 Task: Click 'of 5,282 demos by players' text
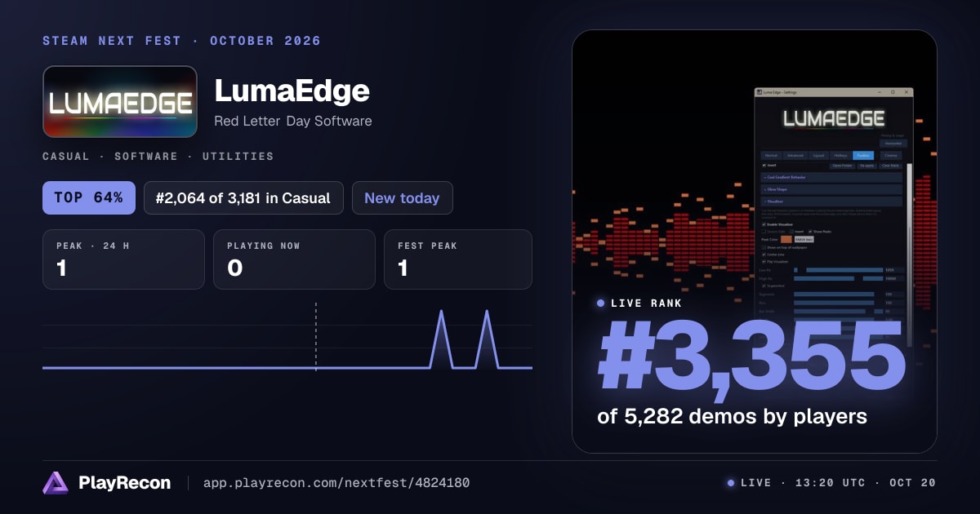pos(732,416)
